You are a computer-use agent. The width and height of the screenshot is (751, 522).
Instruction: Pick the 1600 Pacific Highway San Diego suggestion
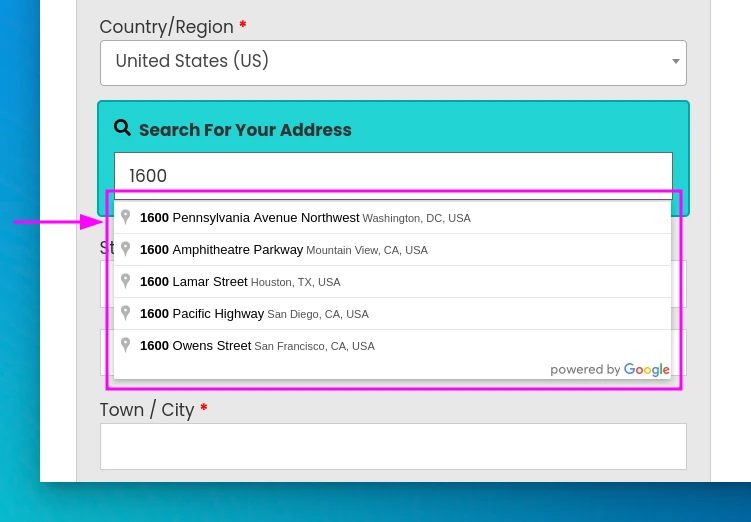tap(392, 314)
